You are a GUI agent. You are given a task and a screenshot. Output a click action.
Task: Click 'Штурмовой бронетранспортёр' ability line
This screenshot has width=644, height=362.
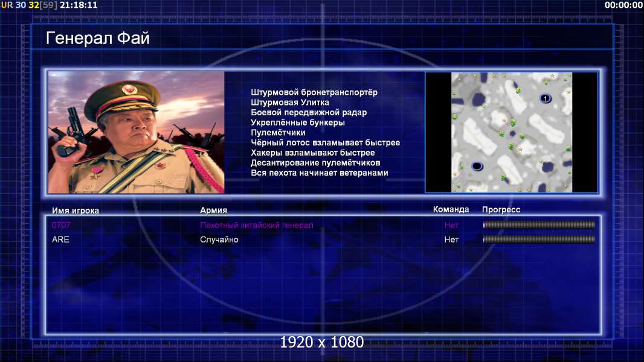click(314, 92)
